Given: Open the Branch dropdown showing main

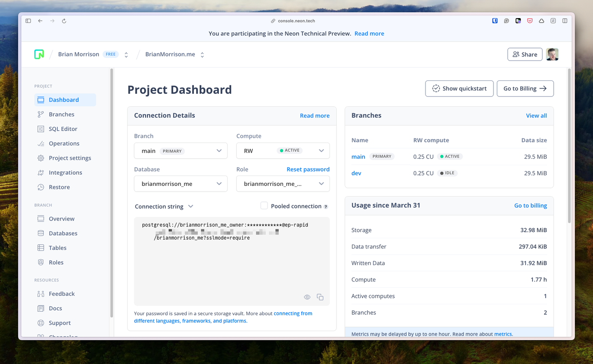Looking at the screenshot, I should click(181, 151).
